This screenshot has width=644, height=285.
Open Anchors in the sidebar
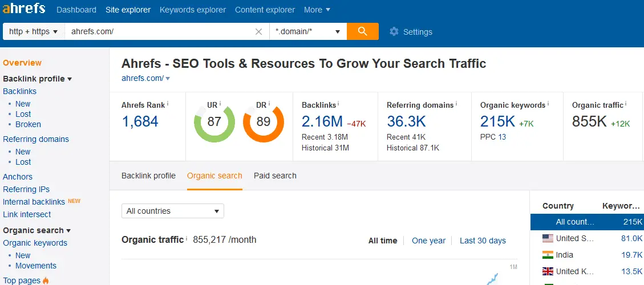point(18,177)
